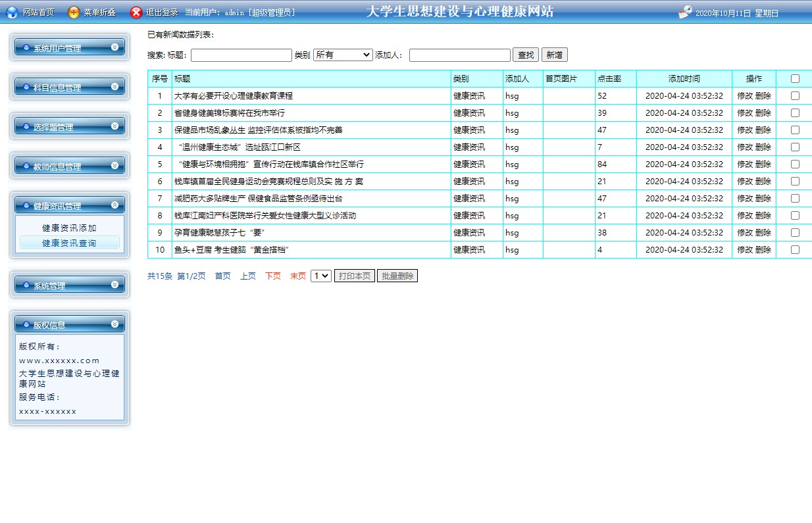Image resolution: width=812 pixels, height=523 pixels.
Task: Click title 保健品市场乱象丛生 监控评估体系被指均不完善
Action: pos(259,130)
